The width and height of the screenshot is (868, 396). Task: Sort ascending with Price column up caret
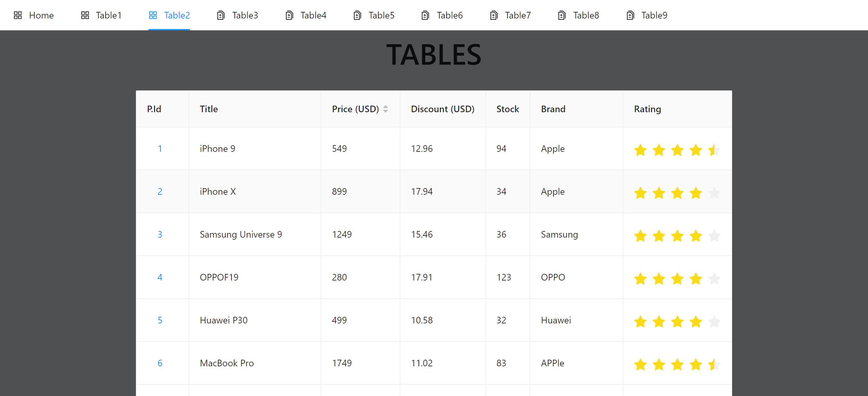tap(386, 107)
